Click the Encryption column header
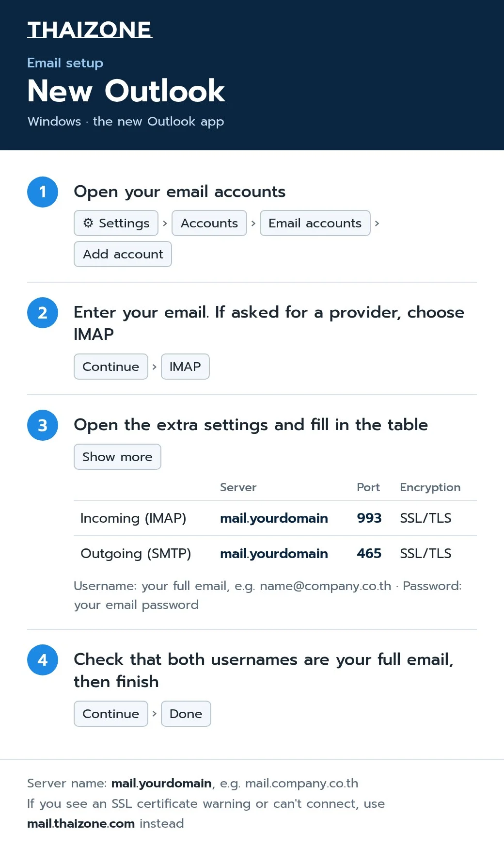504x849 pixels. coord(430,487)
